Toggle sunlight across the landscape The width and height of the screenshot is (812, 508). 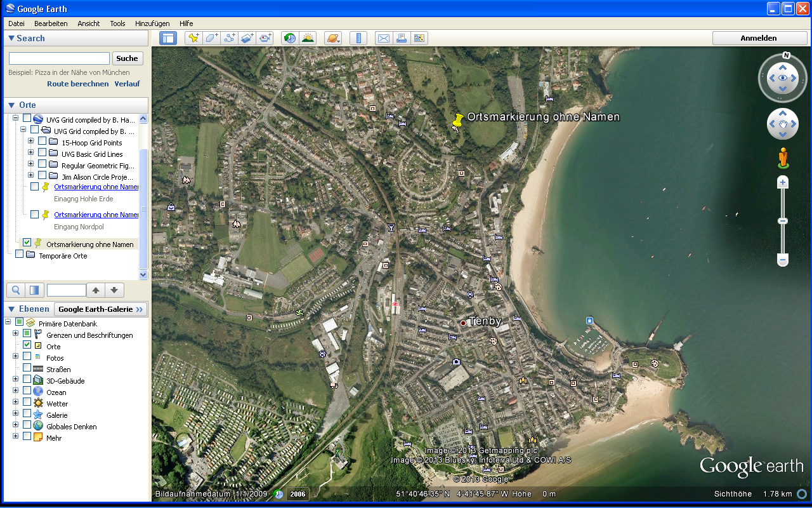(308, 38)
